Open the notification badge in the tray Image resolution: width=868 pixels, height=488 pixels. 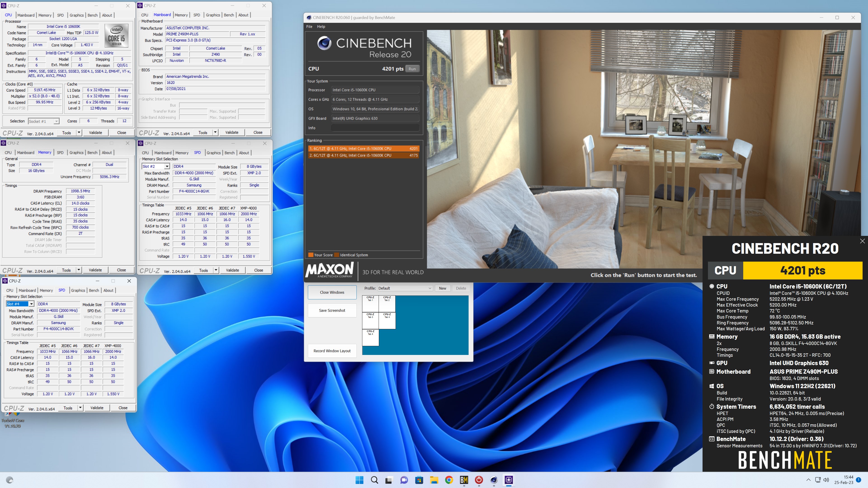click(859, 480)
